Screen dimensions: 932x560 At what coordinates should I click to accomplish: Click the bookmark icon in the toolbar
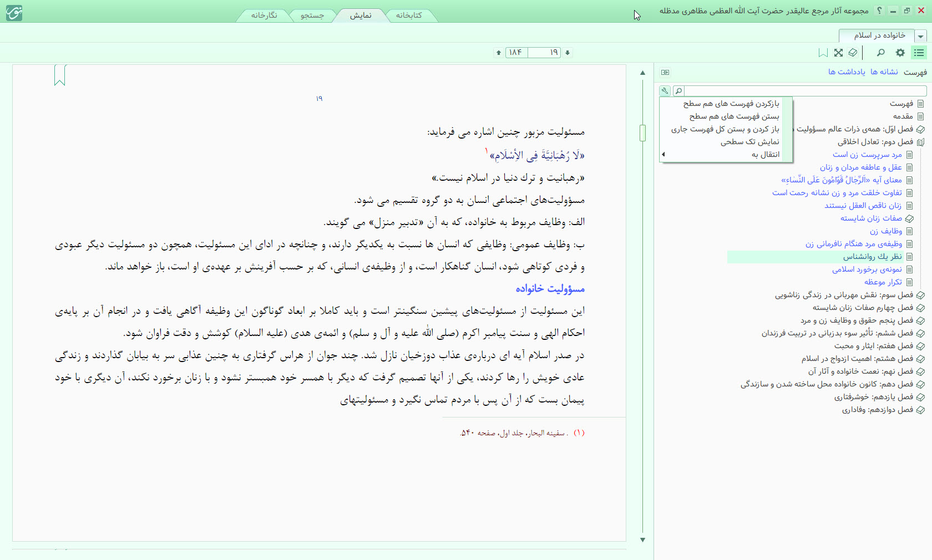click(823, 53)
